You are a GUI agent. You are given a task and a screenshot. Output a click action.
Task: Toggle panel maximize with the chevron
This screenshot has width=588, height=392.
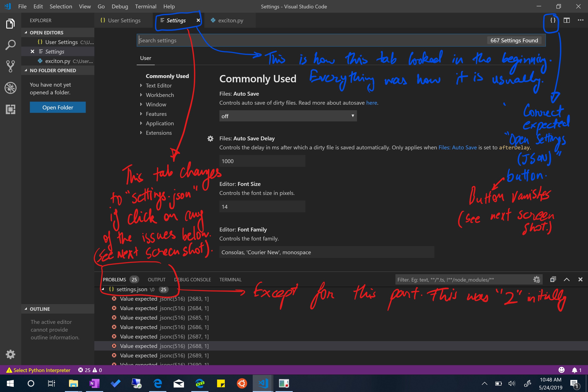(567, 279)
